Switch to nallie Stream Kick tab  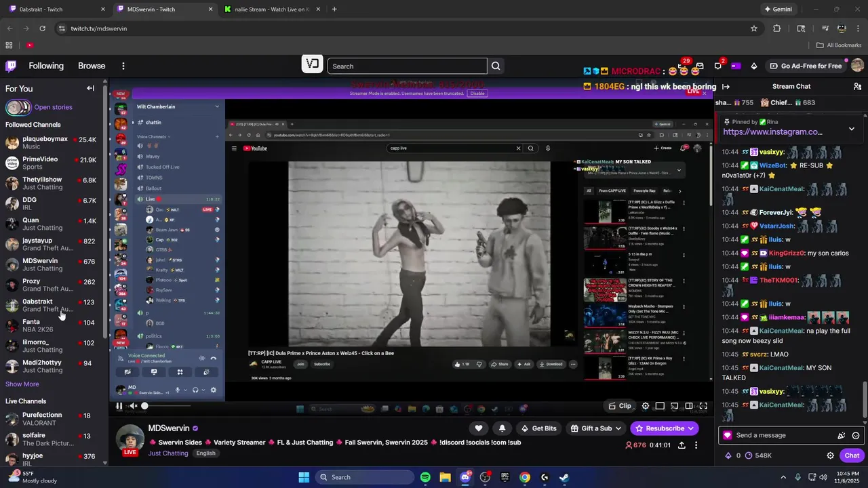tap(271, 9)
